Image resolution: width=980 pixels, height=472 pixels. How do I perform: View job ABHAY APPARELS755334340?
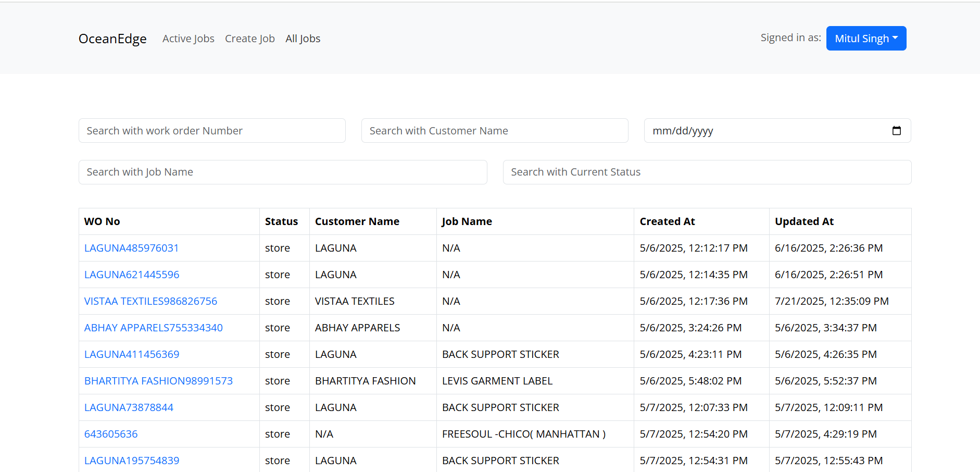[153, 328]
